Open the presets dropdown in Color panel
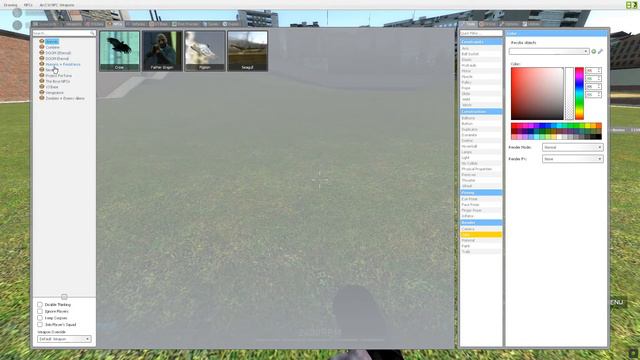This screenshot has height=360, width=640. tap(549, 51)
